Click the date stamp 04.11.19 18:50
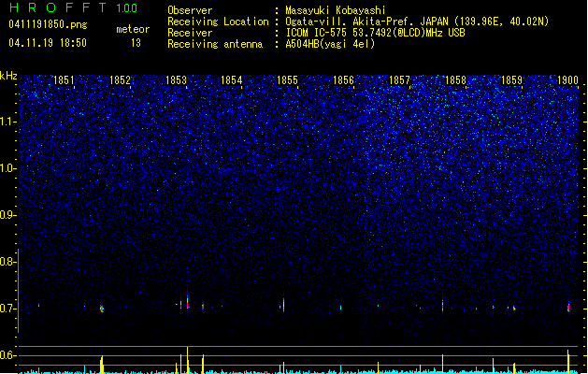Screen dimensions: 588x374 [48, 43]
